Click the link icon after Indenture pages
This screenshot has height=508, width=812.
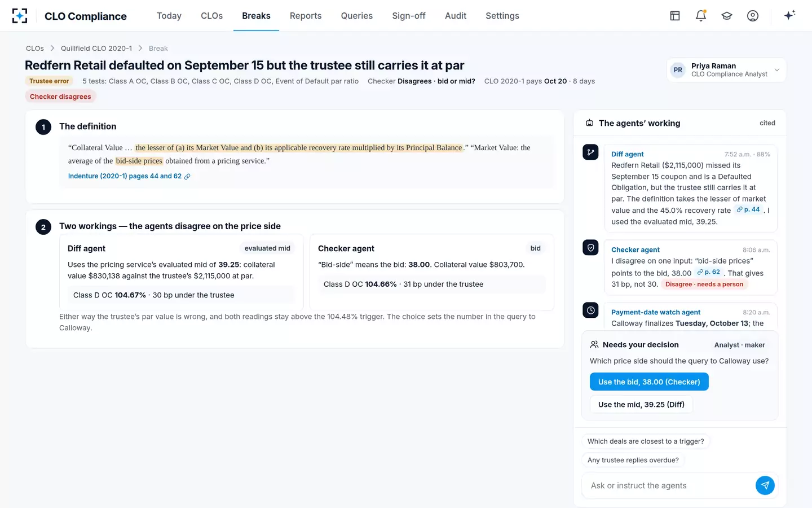[187, 177]
